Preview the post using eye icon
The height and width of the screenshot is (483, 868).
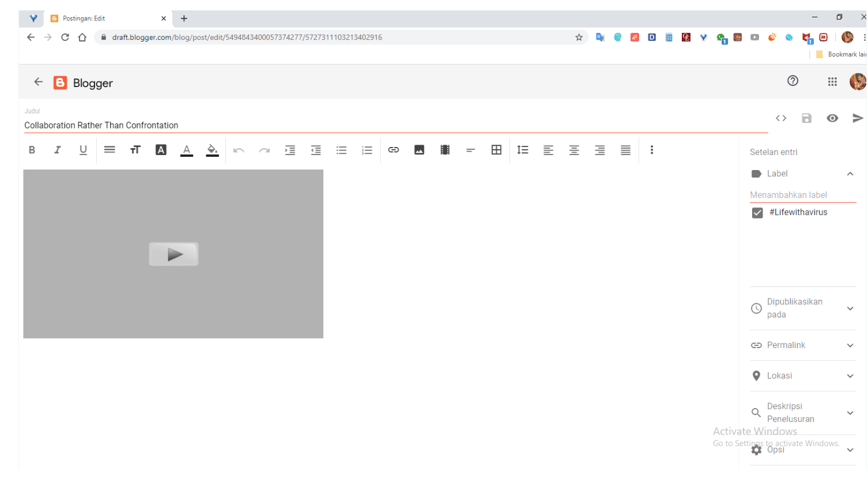[832, 118]
